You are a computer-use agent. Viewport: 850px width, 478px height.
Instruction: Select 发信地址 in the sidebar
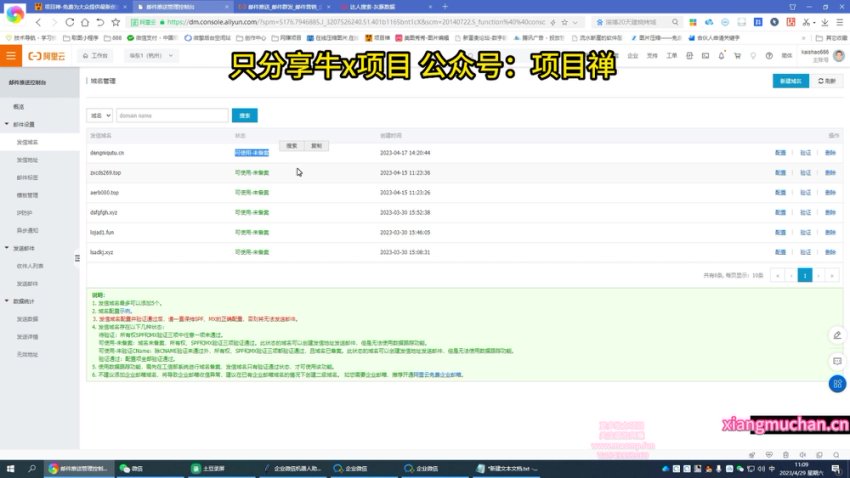click(x=27, y=159)
